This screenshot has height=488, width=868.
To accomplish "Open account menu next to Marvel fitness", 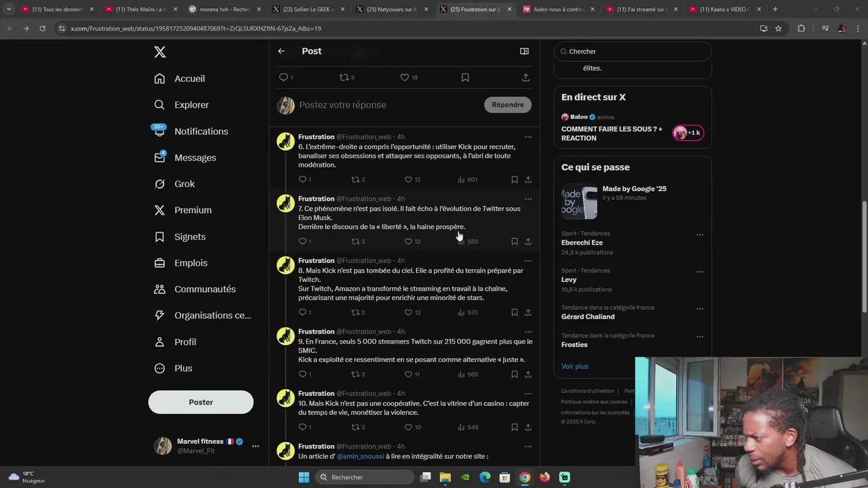I will pyautogui.click(x=255, y=446).
